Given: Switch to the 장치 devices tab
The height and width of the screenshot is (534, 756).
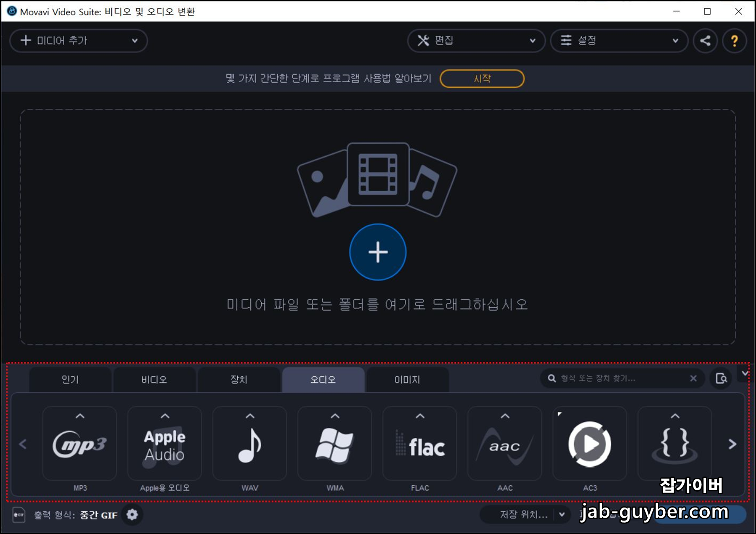Looking at the screenshot, I should point(239,380).
